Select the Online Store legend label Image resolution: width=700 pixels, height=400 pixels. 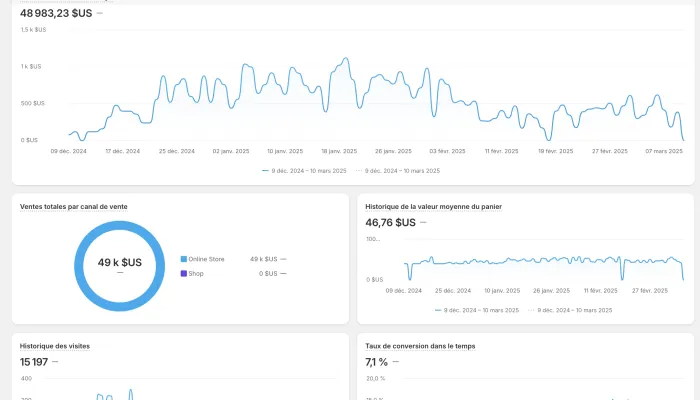[206, 259]
